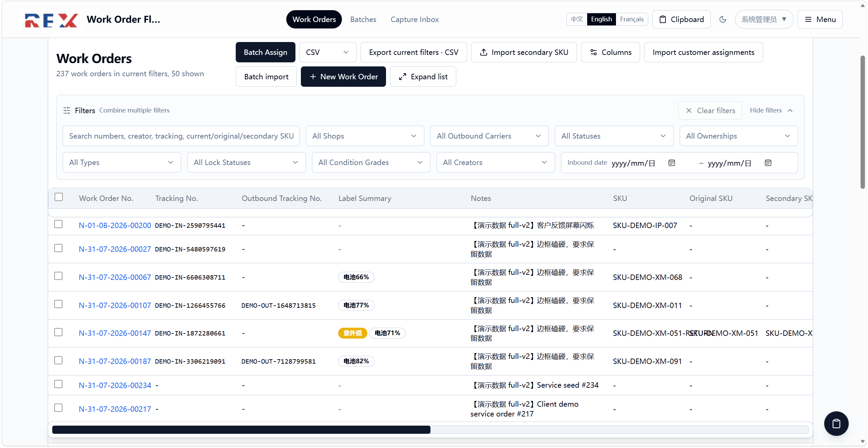Switch to Capture Inbox tab
This screenshot has width=868, height=448.
pos(414,19)
